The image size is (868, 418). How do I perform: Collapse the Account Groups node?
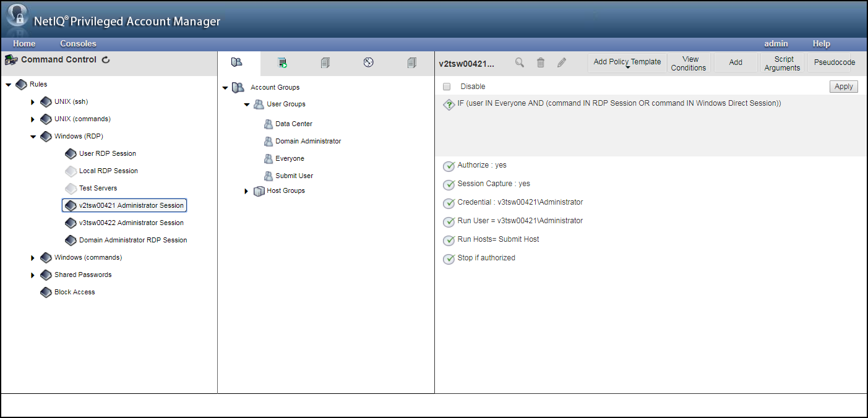[225, 88]
